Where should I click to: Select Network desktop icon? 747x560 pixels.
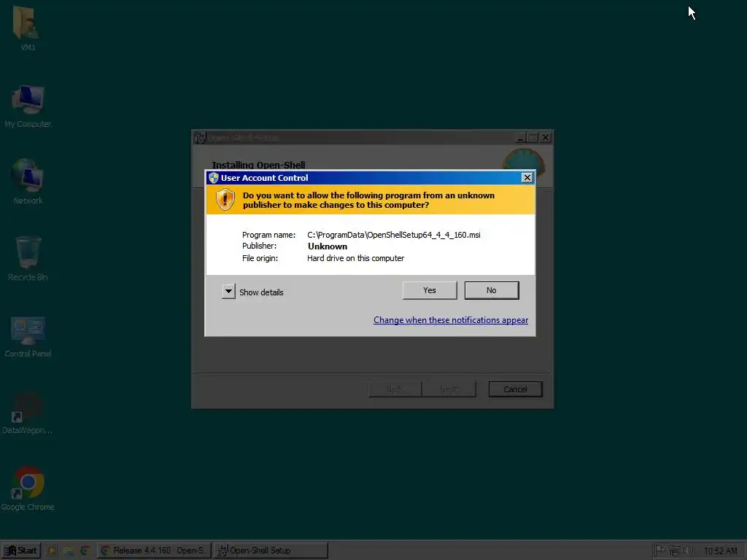coord(28,182)
